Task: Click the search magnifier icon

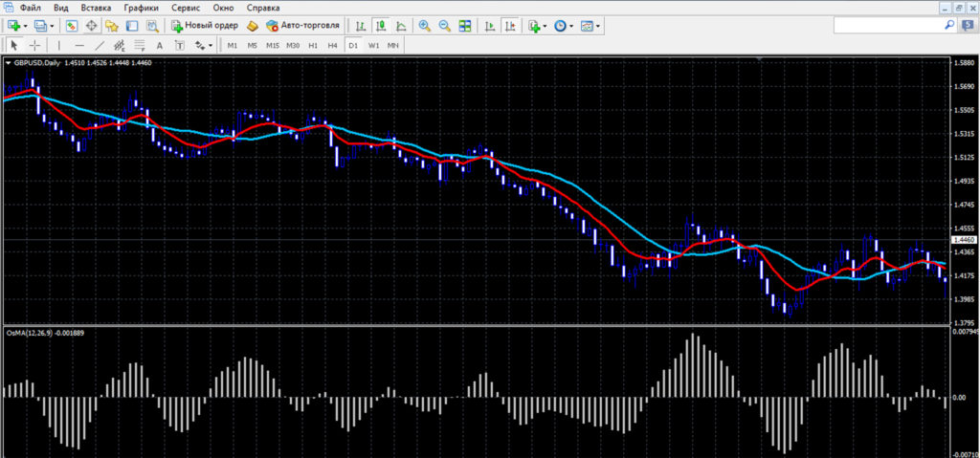Action: [x=950, y=25]
